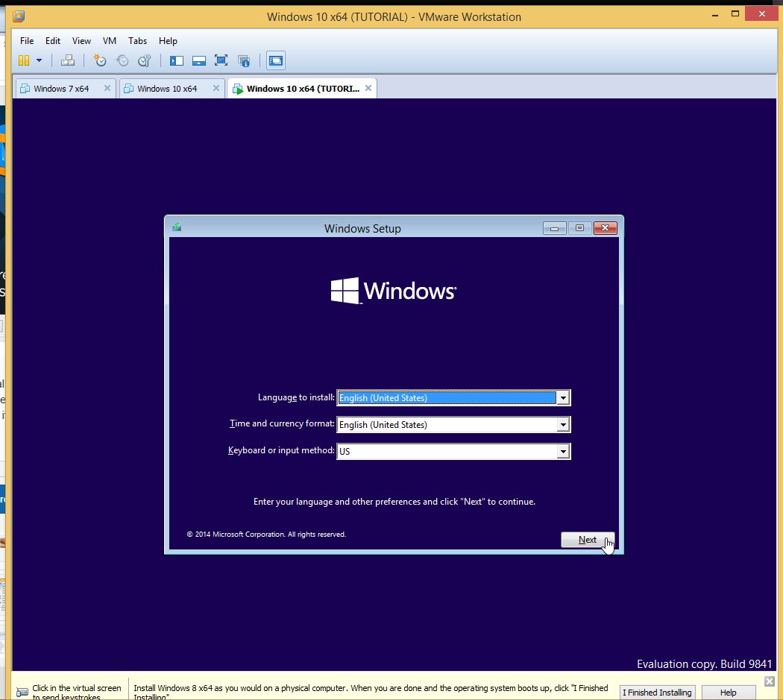Open the Edit menu

point(52,41)
